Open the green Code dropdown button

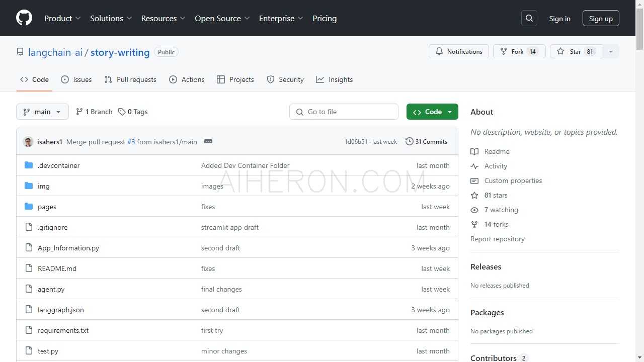[x=432, y=112]
